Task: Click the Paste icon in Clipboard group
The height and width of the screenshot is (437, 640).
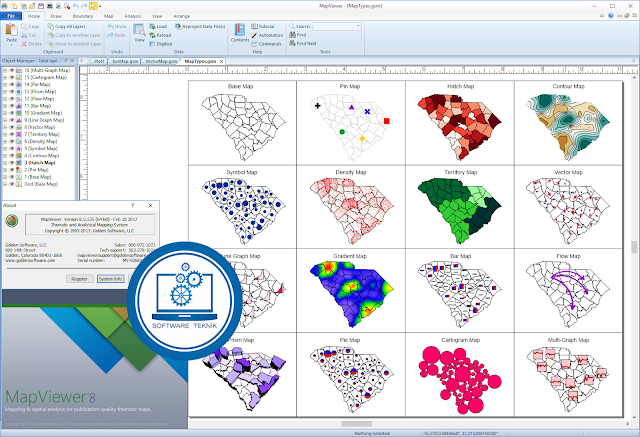Action: pos(11,30)
